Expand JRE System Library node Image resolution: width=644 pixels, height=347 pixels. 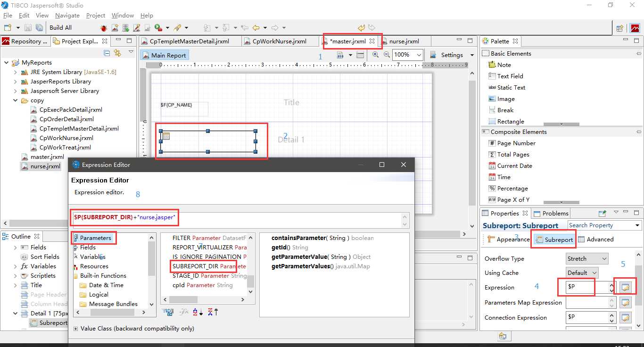click(15, 72)
